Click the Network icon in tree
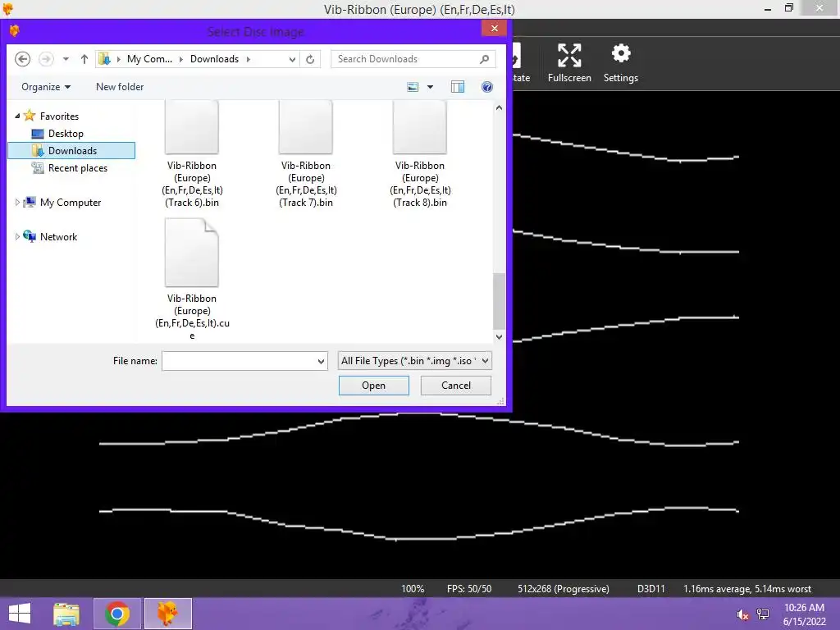The width and height of the screenshot is (840, 630). click(x=30, y=236)
